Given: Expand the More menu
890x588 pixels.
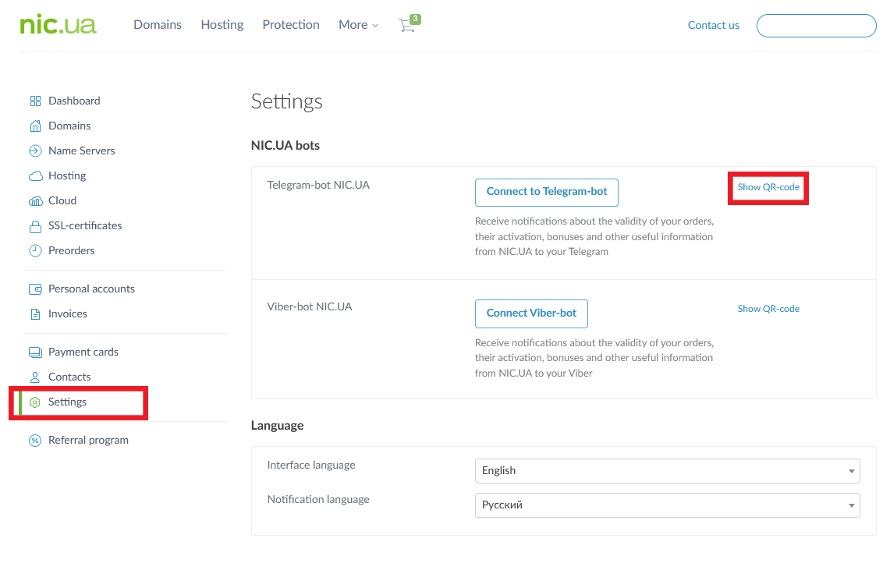Looking at the screenshot, I should [358, 25].
